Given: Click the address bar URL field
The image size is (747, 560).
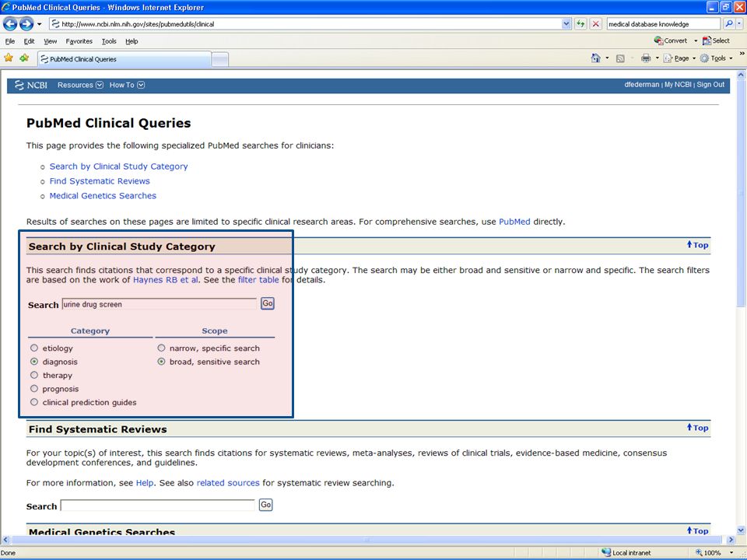Looking at the screenshot, I should pyautogui.click(x=305, y=24).
